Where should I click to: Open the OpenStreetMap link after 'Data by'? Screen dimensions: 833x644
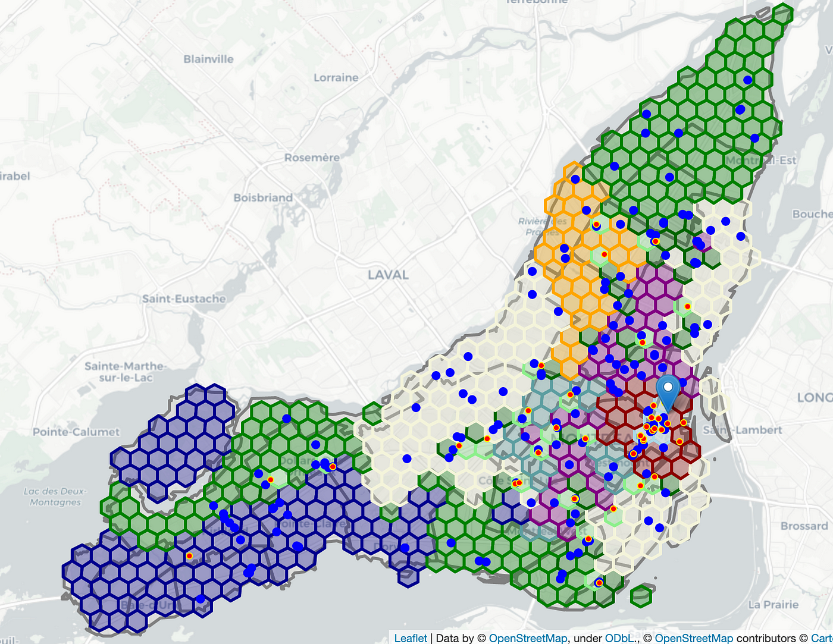pyautogui.click(x=528, y=638)
